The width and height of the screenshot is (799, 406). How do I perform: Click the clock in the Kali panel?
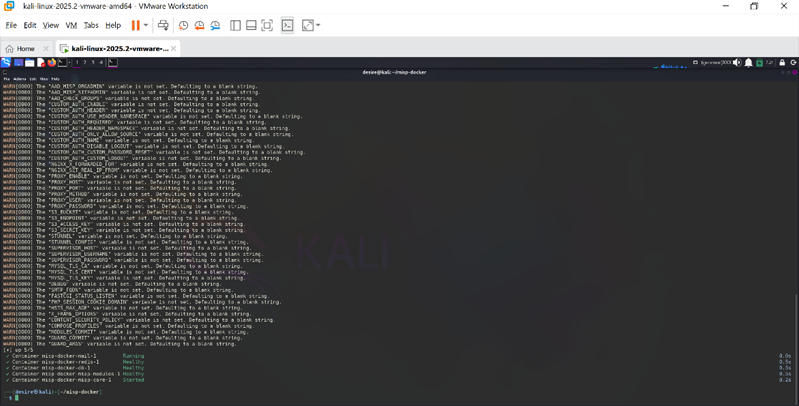tap(769, 62)
